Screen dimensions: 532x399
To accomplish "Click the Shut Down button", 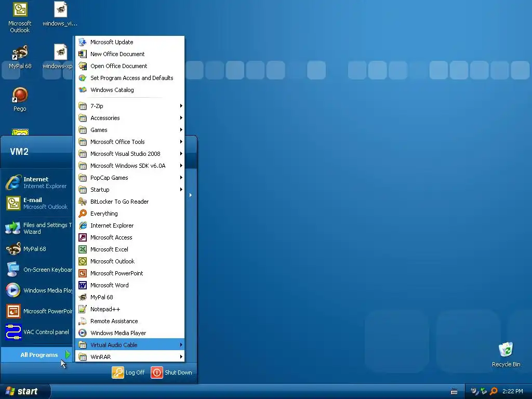I will point(171,372).
